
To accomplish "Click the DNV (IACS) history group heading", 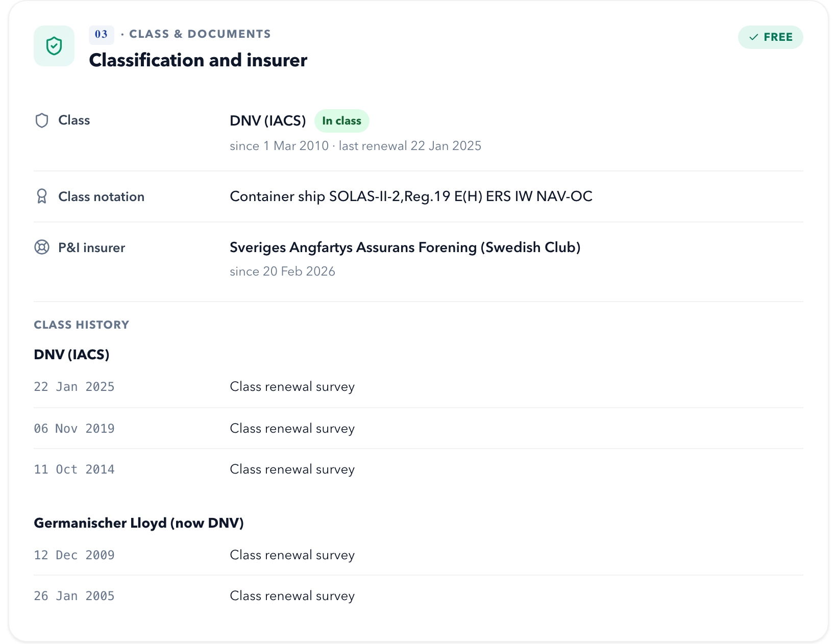I will tap(72, 355).
